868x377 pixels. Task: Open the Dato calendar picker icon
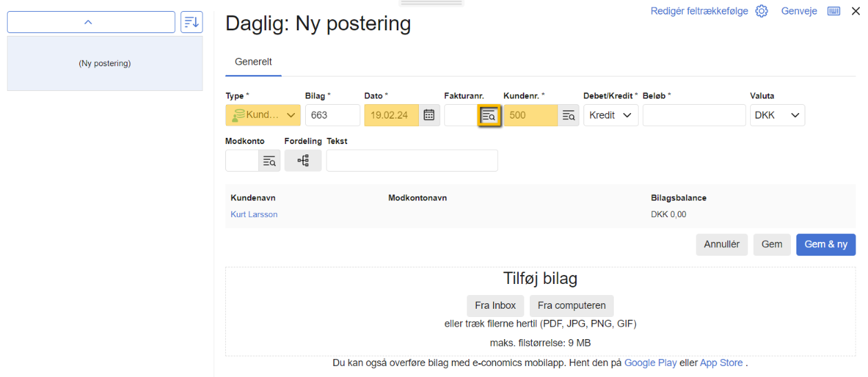[x=429, y=116]
